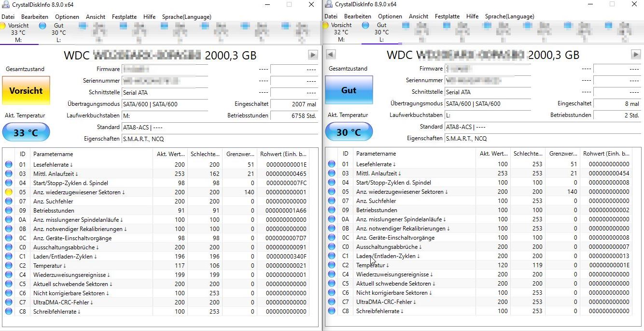Viewport: 644px width, 331px height.
Task: Open the Optionen menu
Action: [x=67, y=16]
